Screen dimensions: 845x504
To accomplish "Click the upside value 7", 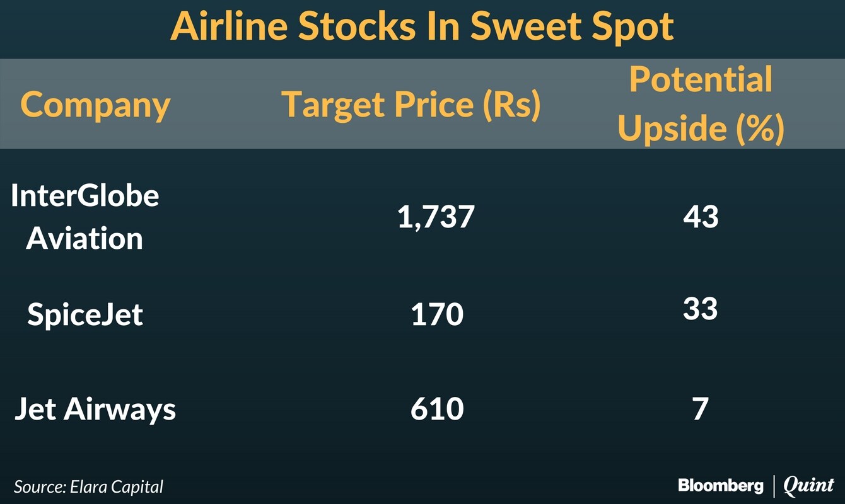I will coord(701,409).
